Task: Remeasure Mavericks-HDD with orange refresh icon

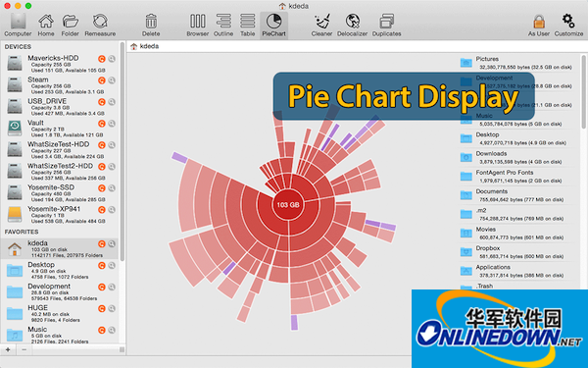Action: click(102, 59)
